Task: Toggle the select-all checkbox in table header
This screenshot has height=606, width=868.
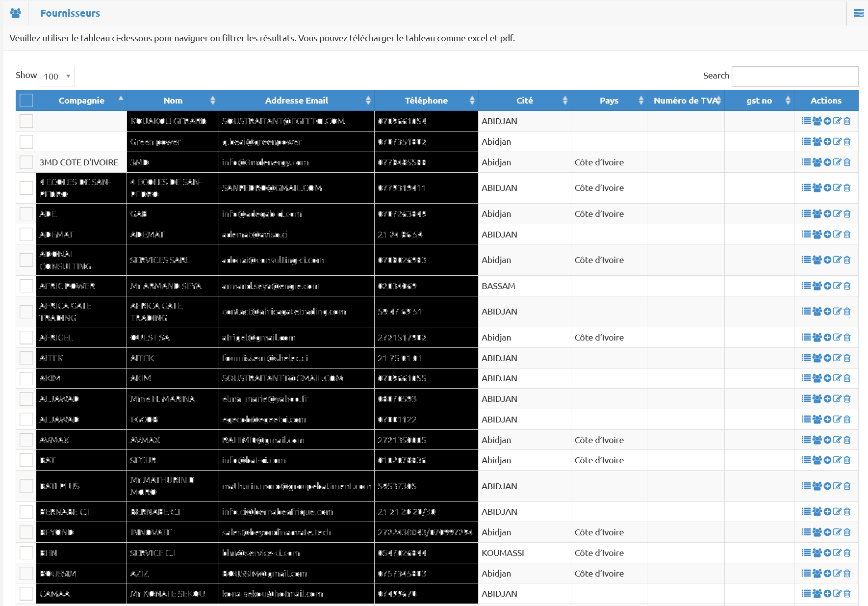Action: 26,101
